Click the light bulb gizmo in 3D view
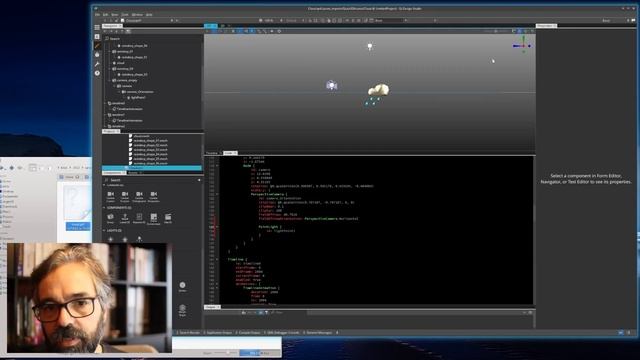Screen dimensions: 640x360 click(370, 47)
